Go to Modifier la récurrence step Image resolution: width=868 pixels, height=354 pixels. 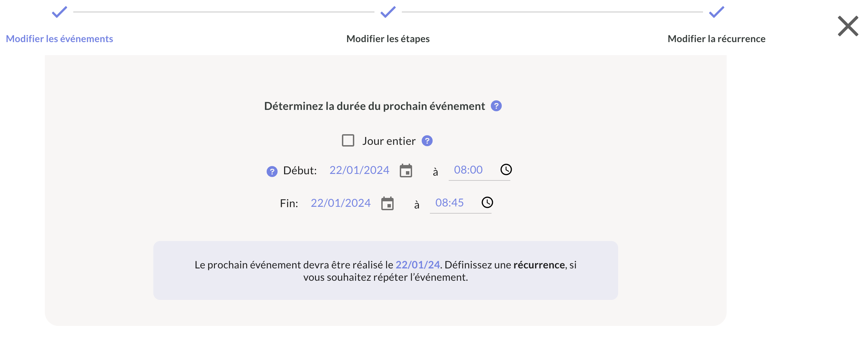click(x=716, y=39)
